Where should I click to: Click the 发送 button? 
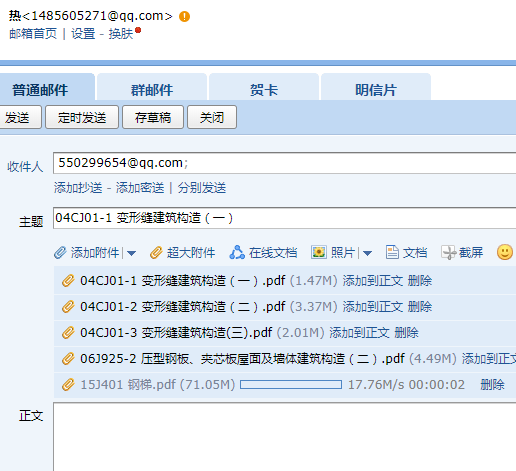click(20, 117)
